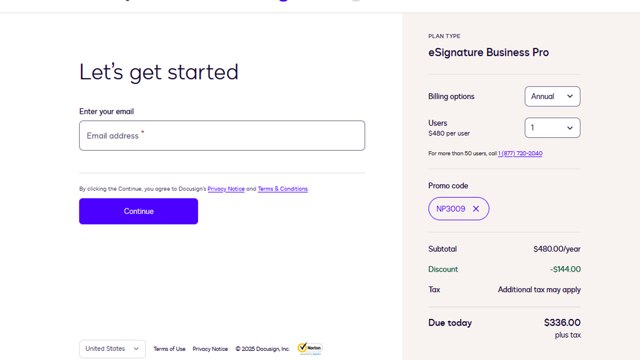Remove the NP3009 promo code with X

pyautogui.click(x=476, y=209)
